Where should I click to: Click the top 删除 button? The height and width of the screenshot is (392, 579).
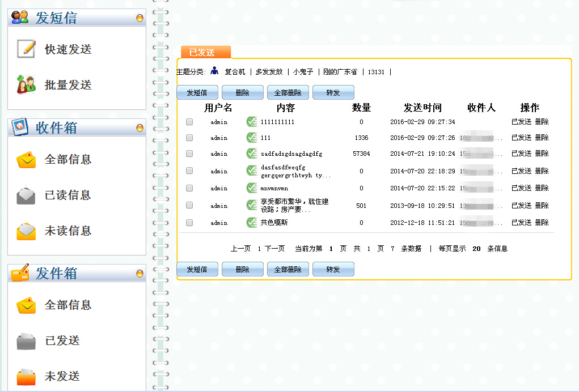coord(243,92)
